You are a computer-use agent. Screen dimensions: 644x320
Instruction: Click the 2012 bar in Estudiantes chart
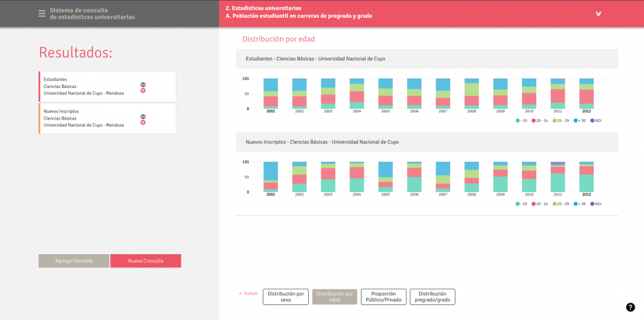tap(587, 93)
